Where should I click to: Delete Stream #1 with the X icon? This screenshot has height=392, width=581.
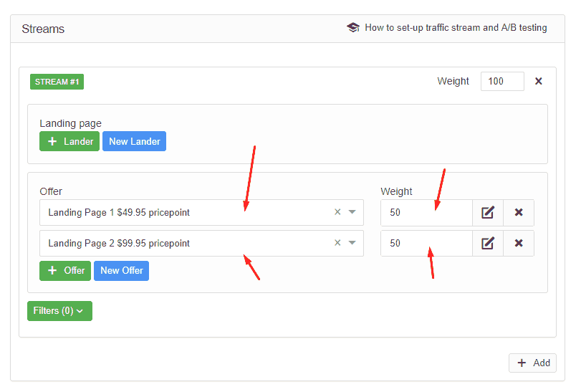point(539,81)
